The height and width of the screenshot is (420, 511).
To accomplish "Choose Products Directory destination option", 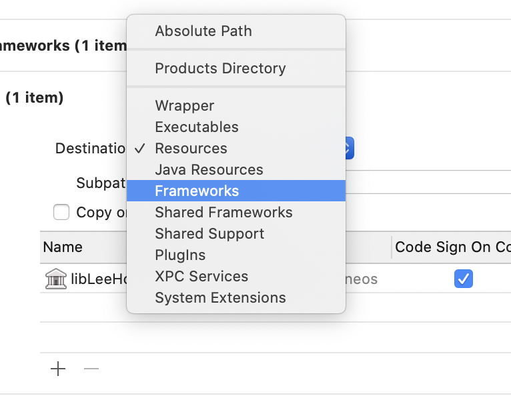I will pyautogui.click(x=220, y=68).
